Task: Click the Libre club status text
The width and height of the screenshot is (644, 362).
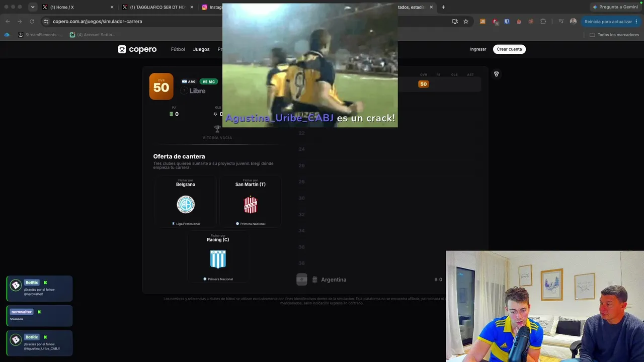Action: pyautogui.click(x=197, y=91)
